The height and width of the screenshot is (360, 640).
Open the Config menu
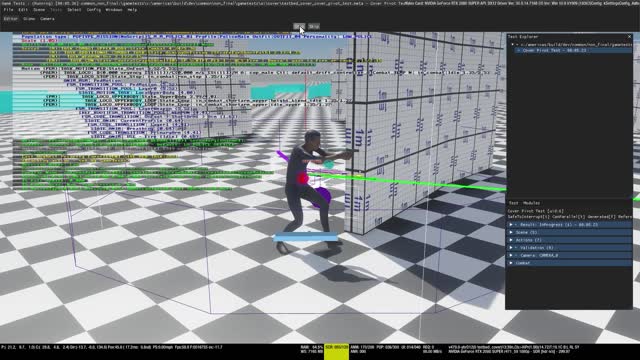point(93,10)
